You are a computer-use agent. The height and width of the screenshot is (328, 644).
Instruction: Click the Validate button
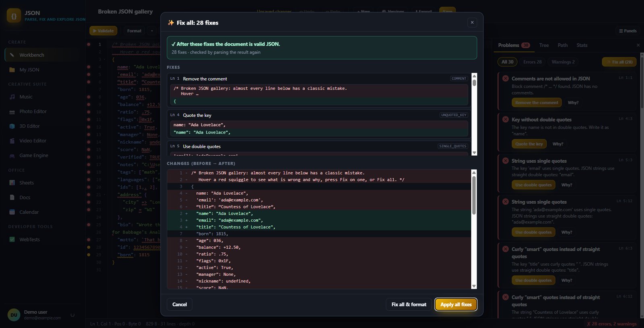pyautogui.click(x=103, y=31)
